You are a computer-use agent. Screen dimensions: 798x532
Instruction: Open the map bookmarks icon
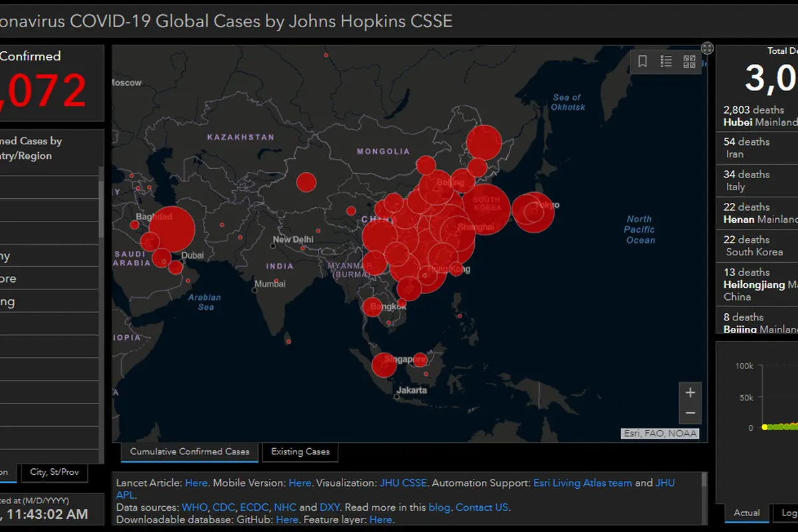pos(642,61)
